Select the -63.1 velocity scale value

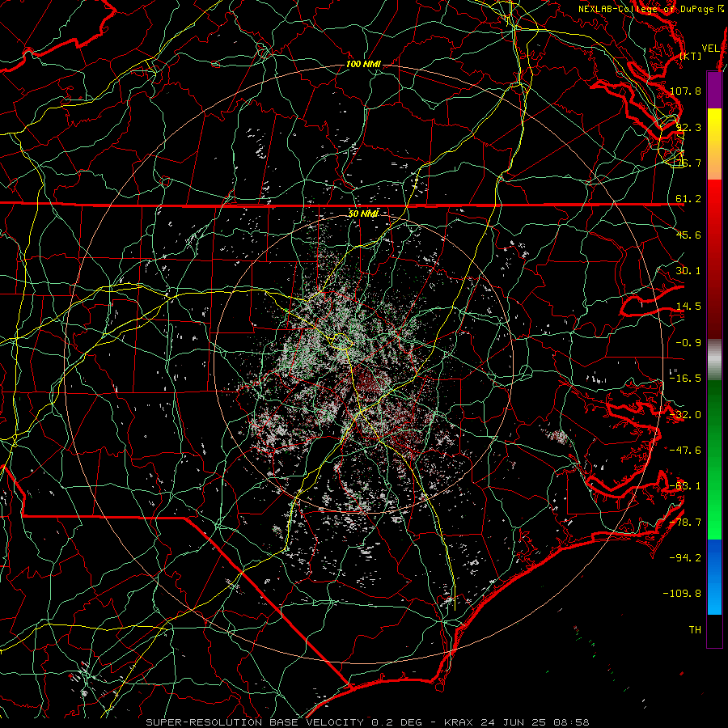[x=685, y=486]
